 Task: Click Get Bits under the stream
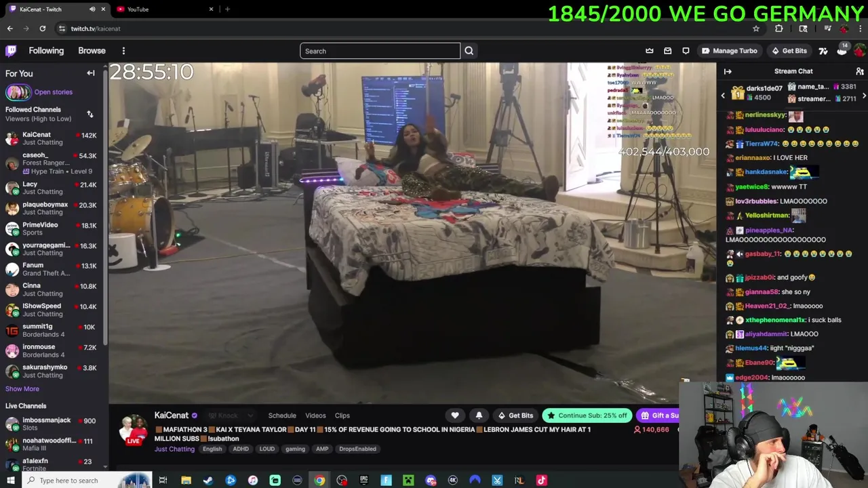coord(515,415)
